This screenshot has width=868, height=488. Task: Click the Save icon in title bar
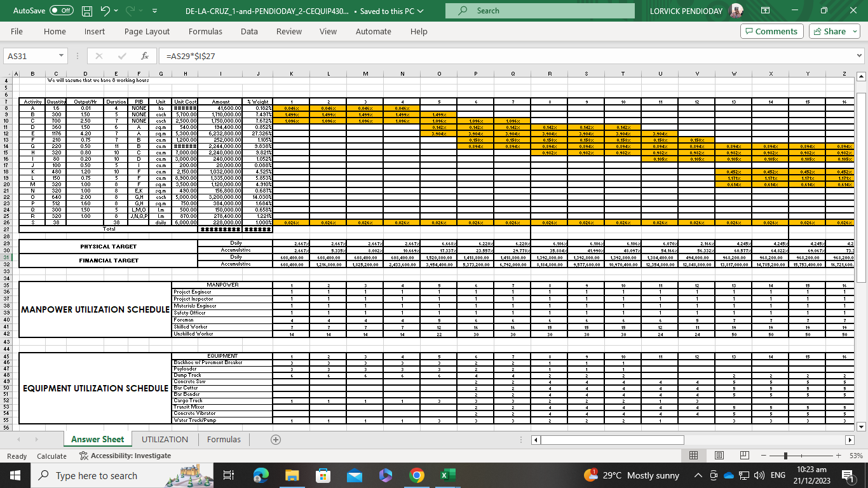click(87, 11)
